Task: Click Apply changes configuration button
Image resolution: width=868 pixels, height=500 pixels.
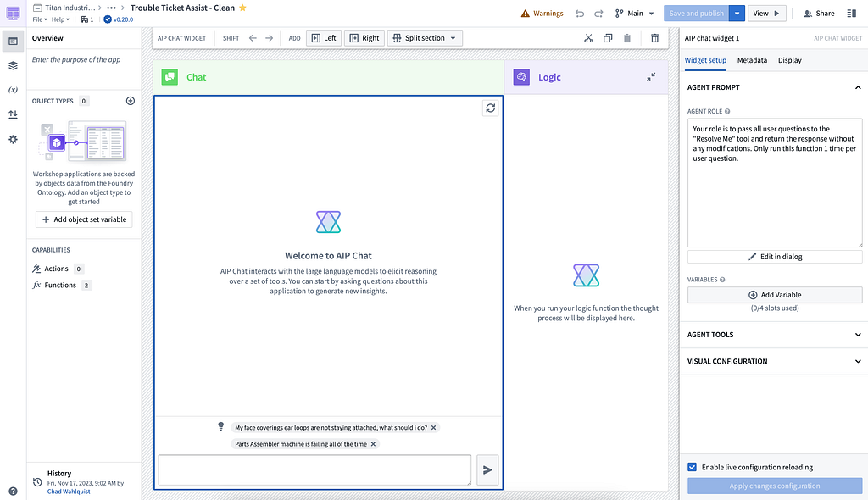Action: [x=775, y=486]
